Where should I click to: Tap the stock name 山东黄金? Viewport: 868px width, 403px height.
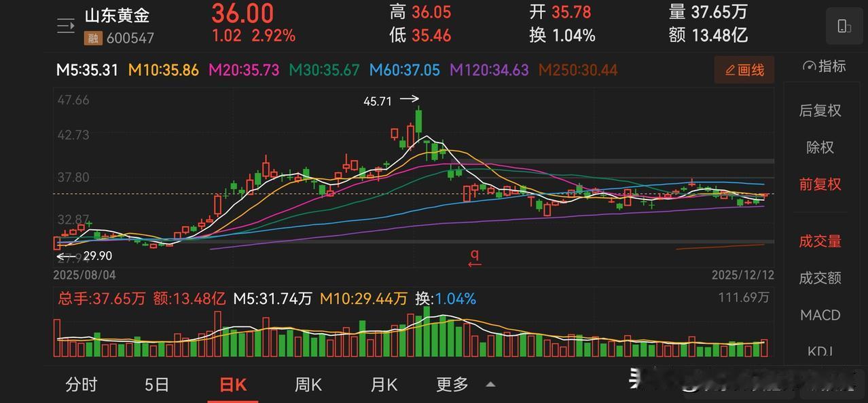point(117,16)
